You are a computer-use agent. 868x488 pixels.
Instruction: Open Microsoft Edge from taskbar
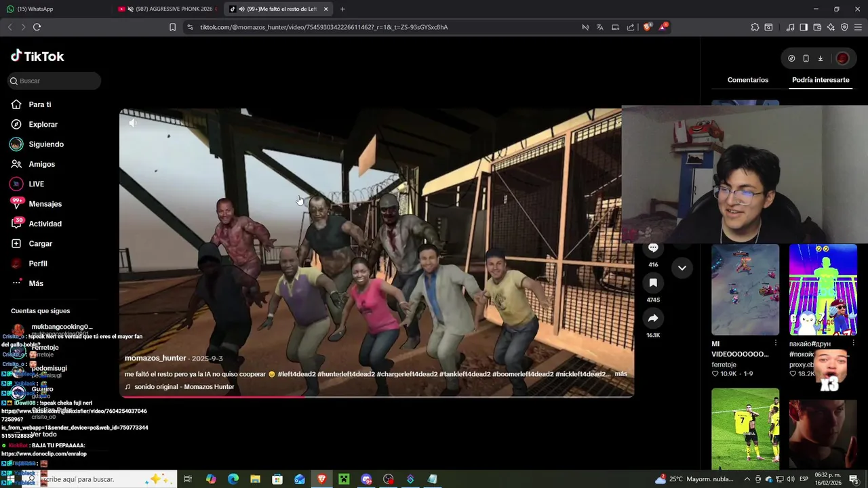[233, 479]
